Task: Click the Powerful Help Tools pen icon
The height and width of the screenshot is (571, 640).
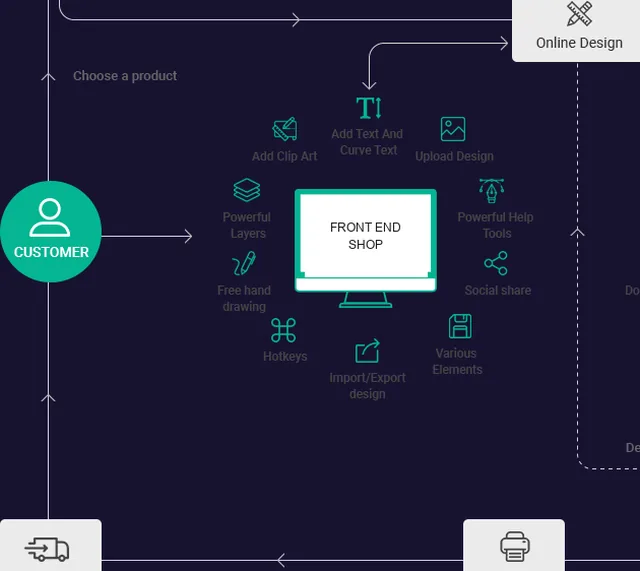Action: [491, 191]
